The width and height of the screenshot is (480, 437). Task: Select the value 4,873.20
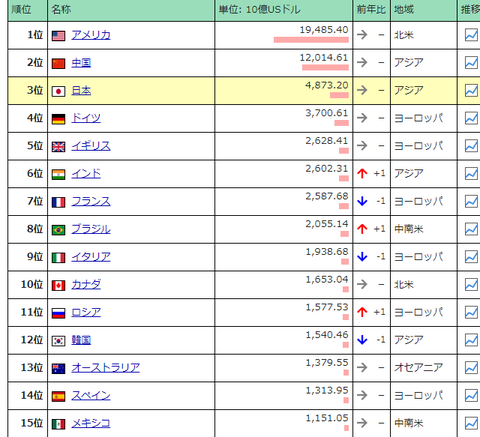[x=327, y=85]
